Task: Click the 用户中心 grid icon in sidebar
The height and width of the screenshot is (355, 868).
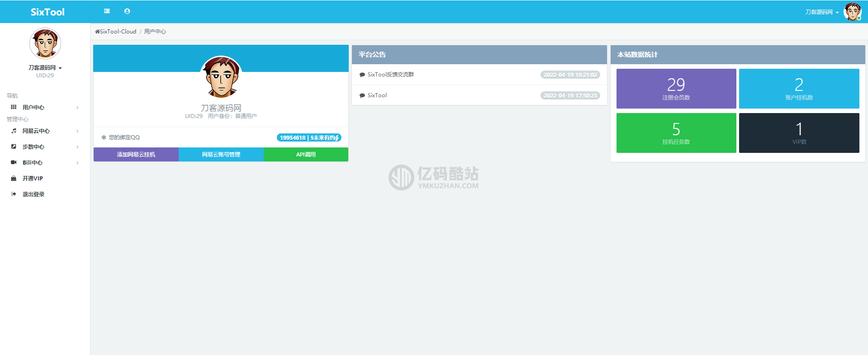Action: (x=14, y=107)
